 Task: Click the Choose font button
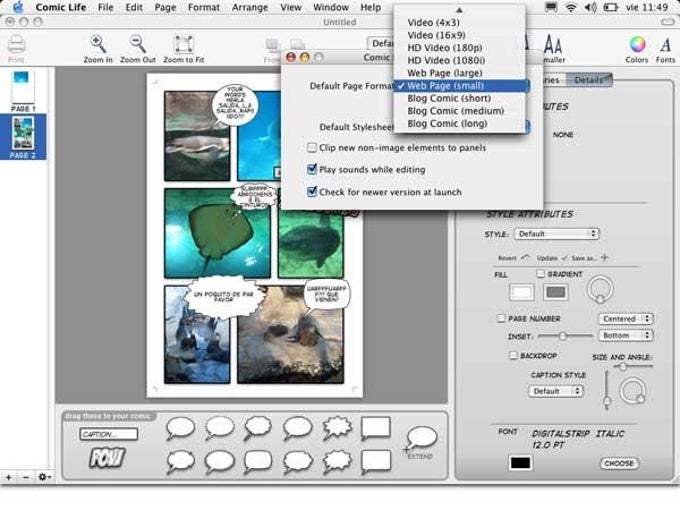point(619,463)
